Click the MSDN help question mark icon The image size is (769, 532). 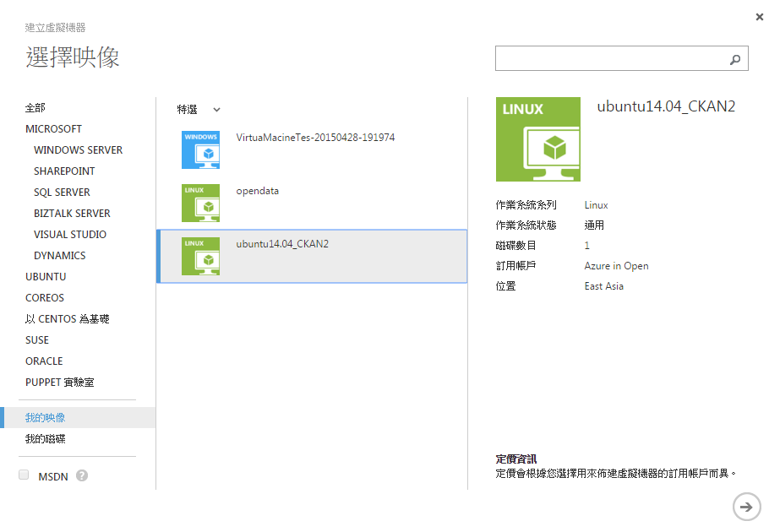coord(82,475)
